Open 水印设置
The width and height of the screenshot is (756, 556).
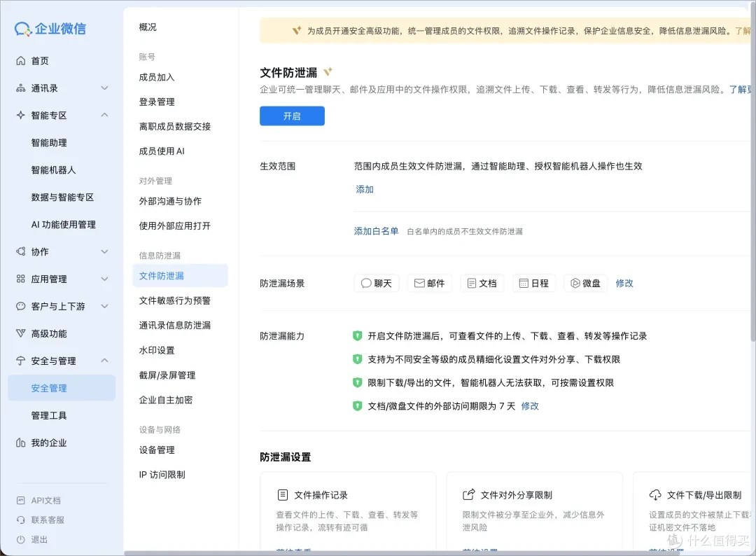point(157,351)
